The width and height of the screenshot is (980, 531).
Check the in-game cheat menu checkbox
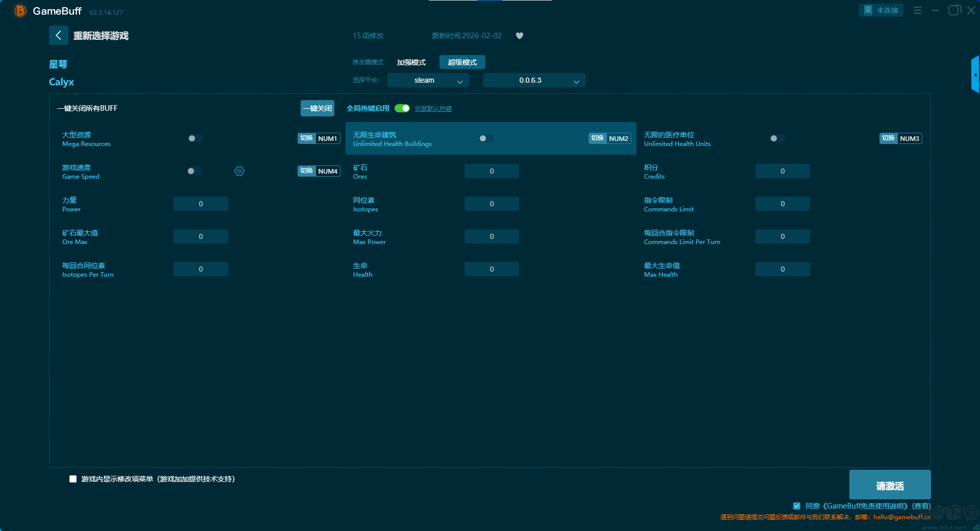(73, 479)
